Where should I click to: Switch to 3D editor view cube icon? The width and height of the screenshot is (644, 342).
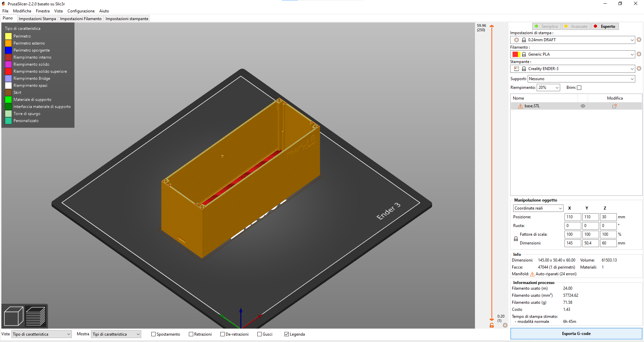(x=13, y=316)
